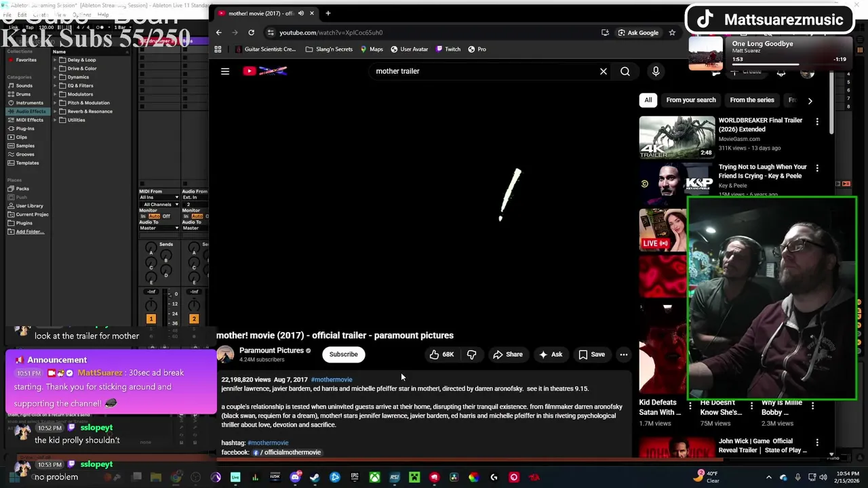
Task: Open Steam from the taskbar
Action: (315, 477)
